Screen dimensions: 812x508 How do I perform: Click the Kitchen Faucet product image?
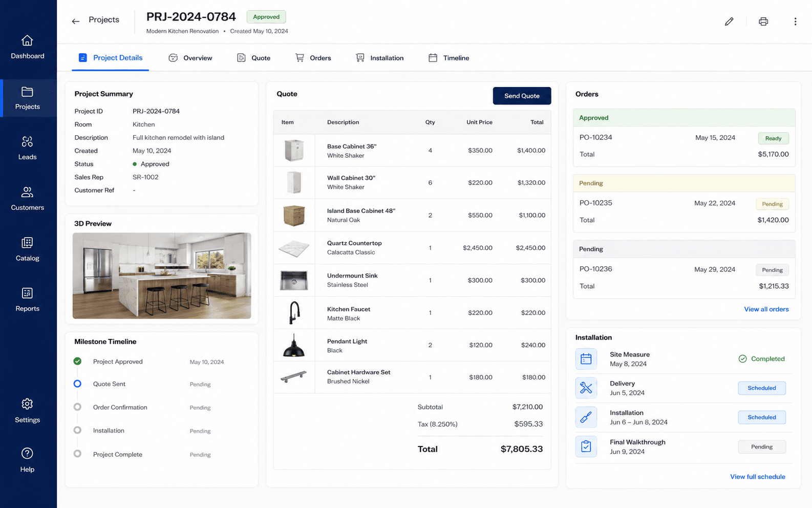294,312
